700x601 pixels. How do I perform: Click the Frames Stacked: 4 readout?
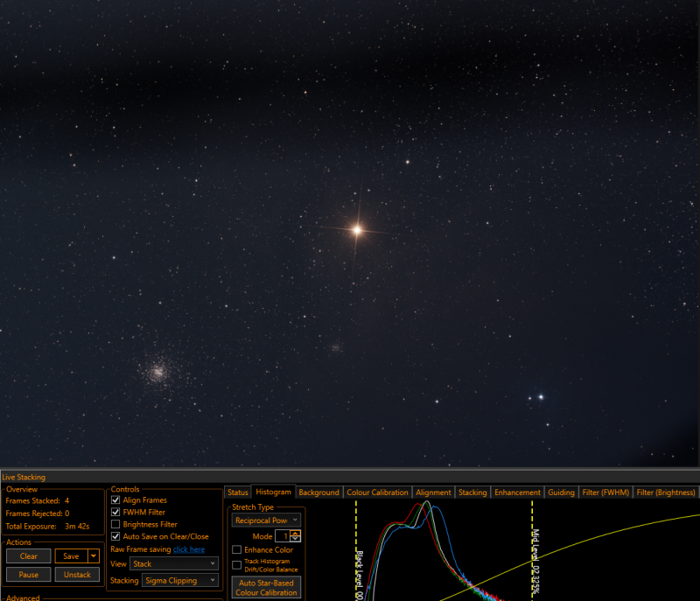coord(37,500)
